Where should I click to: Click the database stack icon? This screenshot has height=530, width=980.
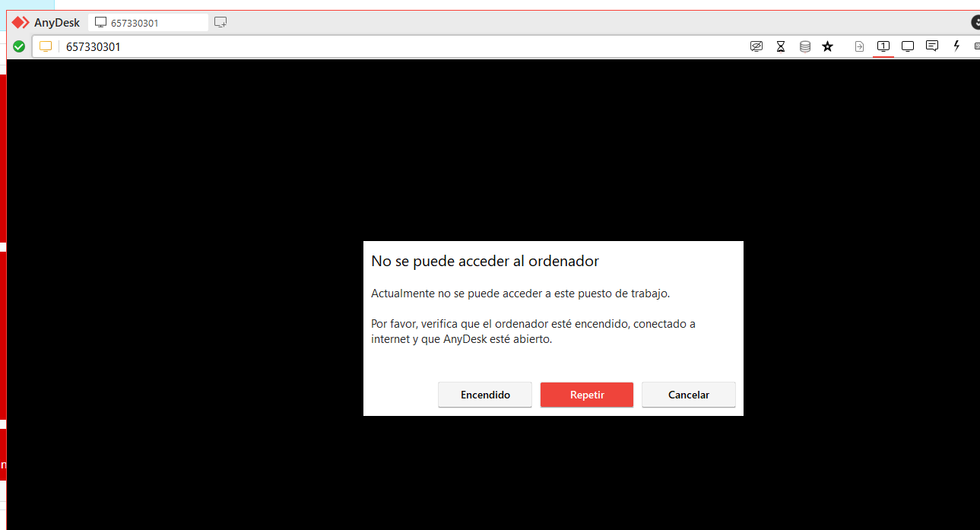click(804, 46)
